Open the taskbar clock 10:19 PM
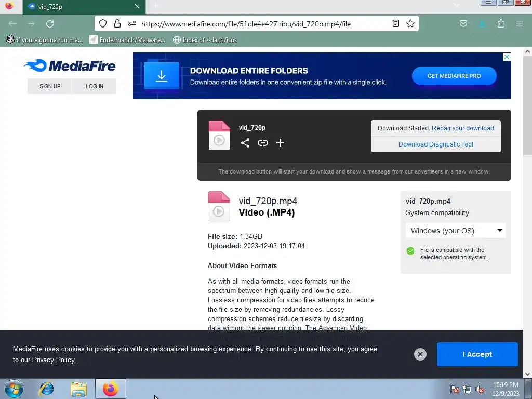 [x=506, y=389]
